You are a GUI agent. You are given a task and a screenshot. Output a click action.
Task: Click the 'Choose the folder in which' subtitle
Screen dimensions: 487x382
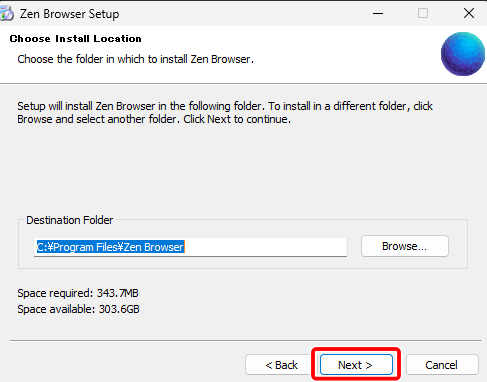click(136, 59)
